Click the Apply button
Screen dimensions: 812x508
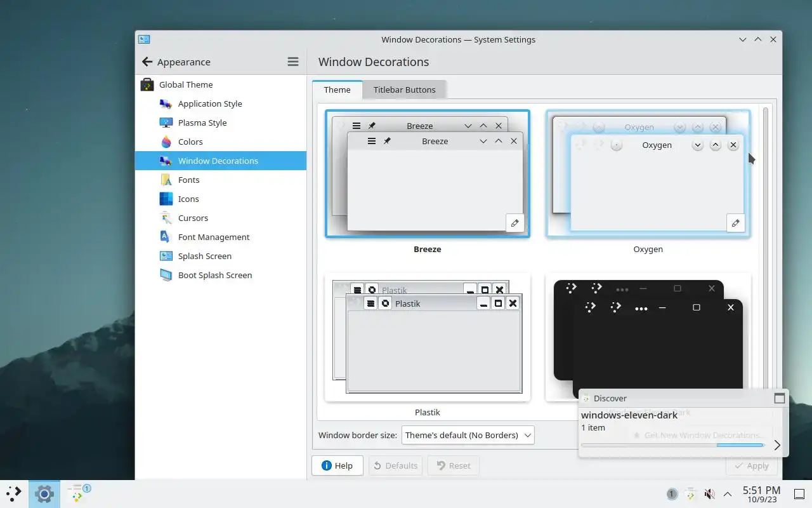[751, 465]
